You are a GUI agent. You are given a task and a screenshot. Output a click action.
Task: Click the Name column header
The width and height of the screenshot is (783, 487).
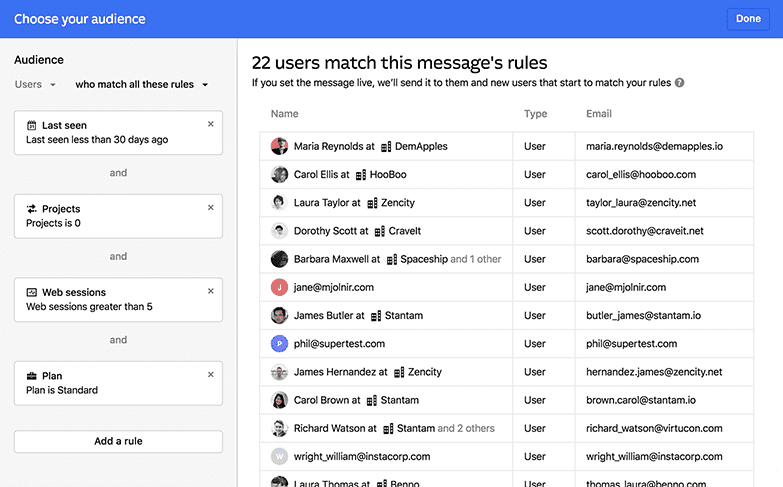click(x=285, y=114)
